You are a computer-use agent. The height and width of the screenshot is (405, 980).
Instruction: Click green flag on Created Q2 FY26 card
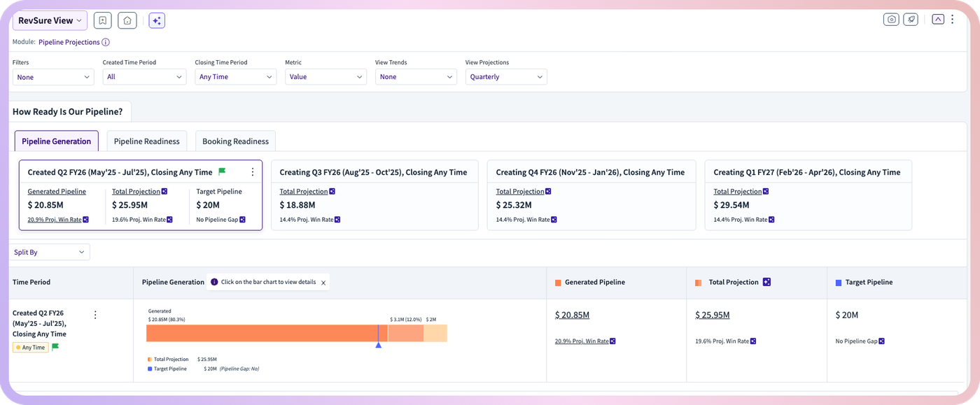click(222, 171)
